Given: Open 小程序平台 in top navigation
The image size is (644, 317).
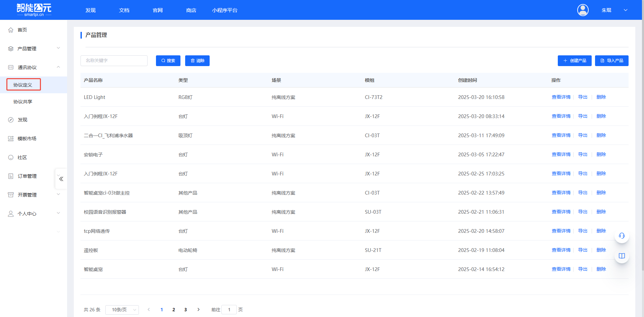Looking at the screenshot, I should click(x=224, y=10).
